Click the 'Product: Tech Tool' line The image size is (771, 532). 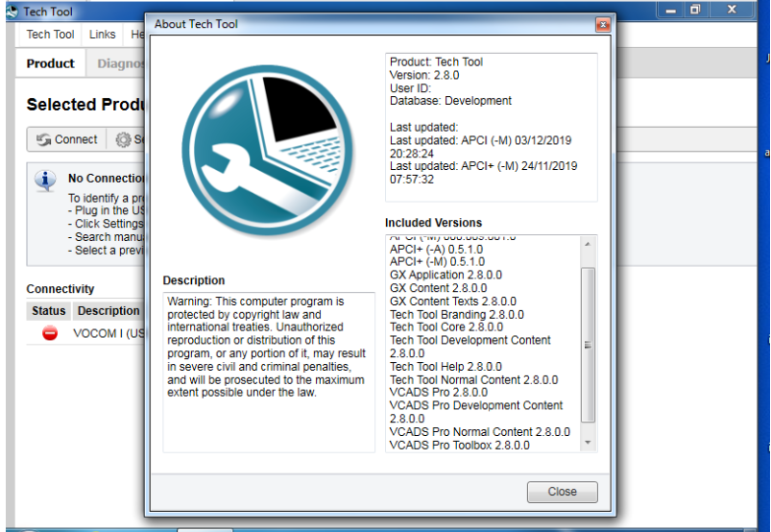[437, 62]
